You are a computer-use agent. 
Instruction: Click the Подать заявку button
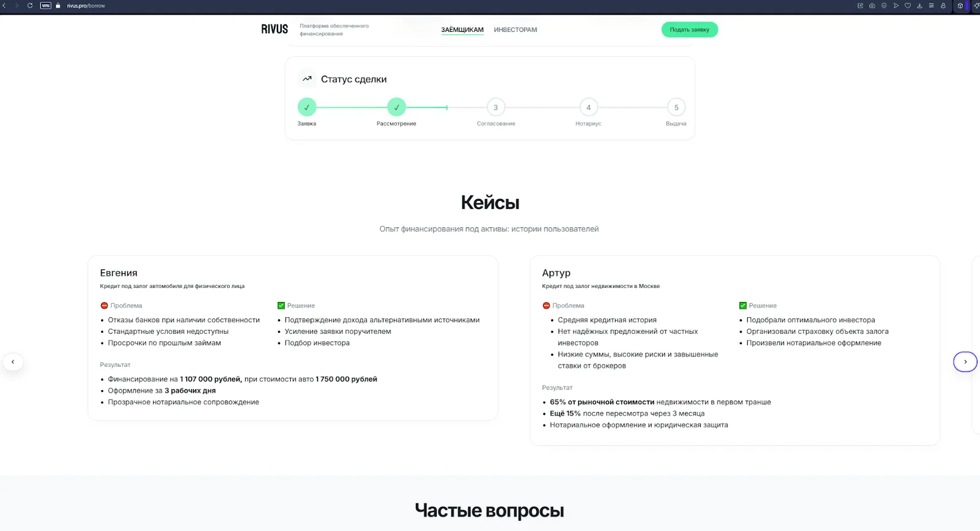coord(690,29)
